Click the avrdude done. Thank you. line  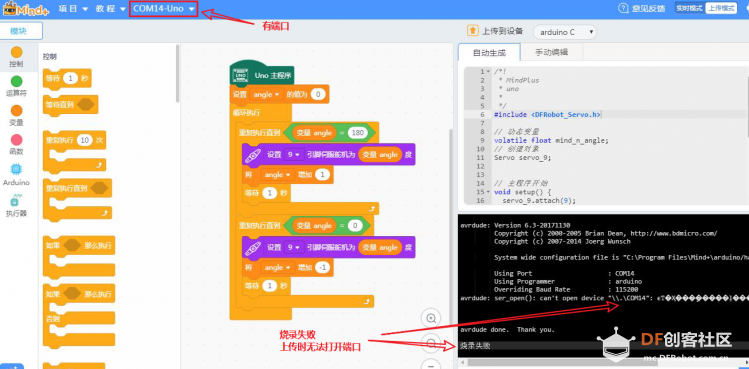(507, 330)
